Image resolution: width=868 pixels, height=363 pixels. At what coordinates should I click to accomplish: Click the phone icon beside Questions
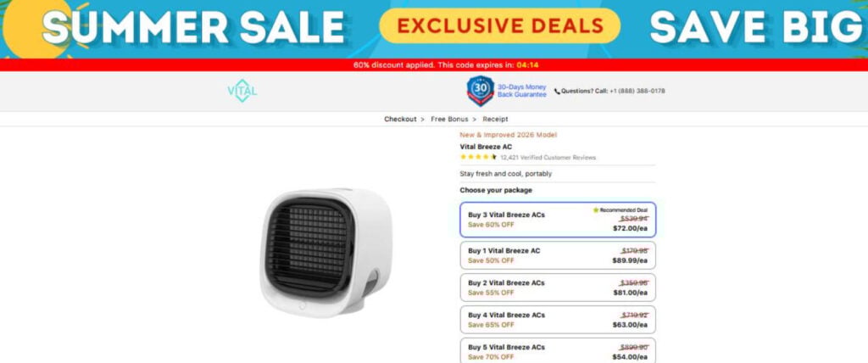(x=557, y=92)
